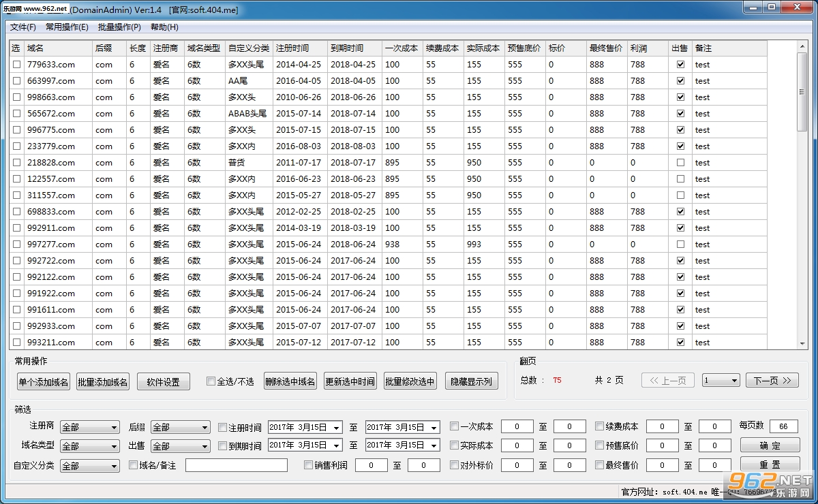Uncheck the 出售 box for 663997.com
818x504 pixels.
point(680,81)
